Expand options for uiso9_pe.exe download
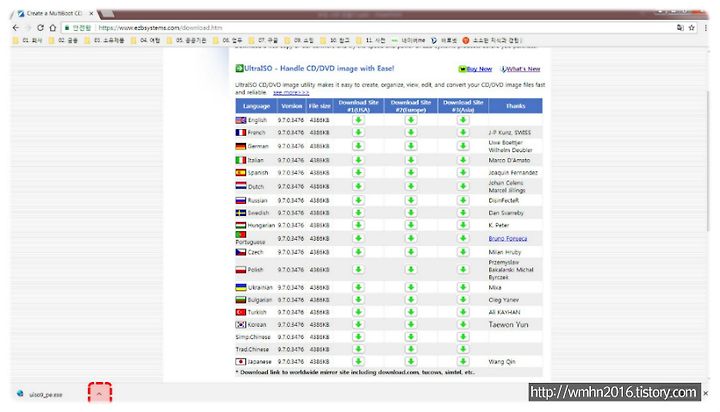The width and height of the screenshot is (720, 412). (100, 394)
